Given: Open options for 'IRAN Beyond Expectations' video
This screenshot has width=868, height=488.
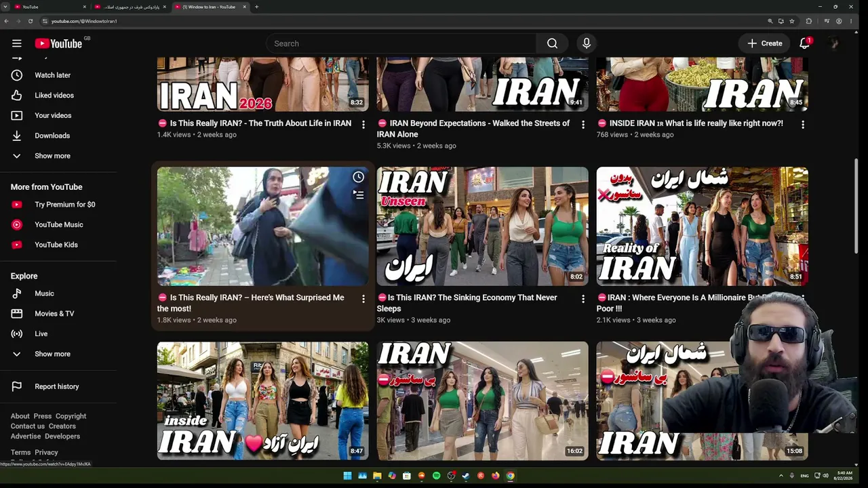Looking at the screenshot, I should pyautogui.click(x=583, y=125).
